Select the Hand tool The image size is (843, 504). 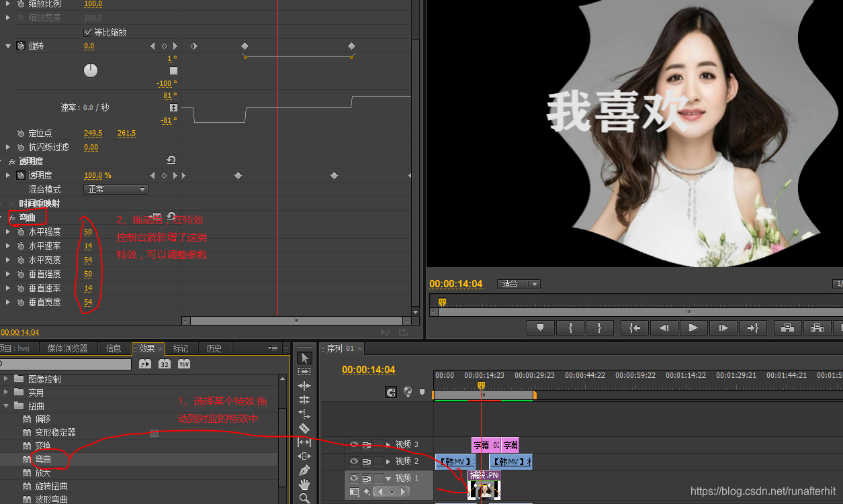tap(304, 485)
